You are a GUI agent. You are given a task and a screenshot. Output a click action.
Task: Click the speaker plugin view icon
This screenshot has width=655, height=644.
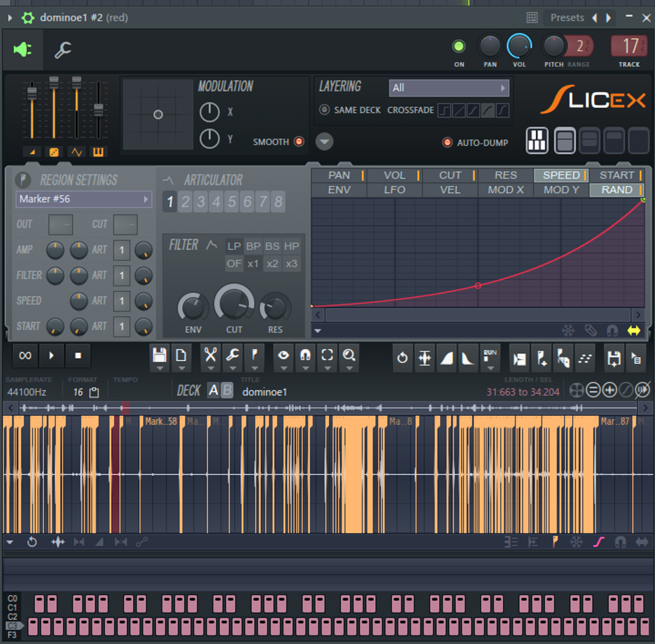pos(23,50)
